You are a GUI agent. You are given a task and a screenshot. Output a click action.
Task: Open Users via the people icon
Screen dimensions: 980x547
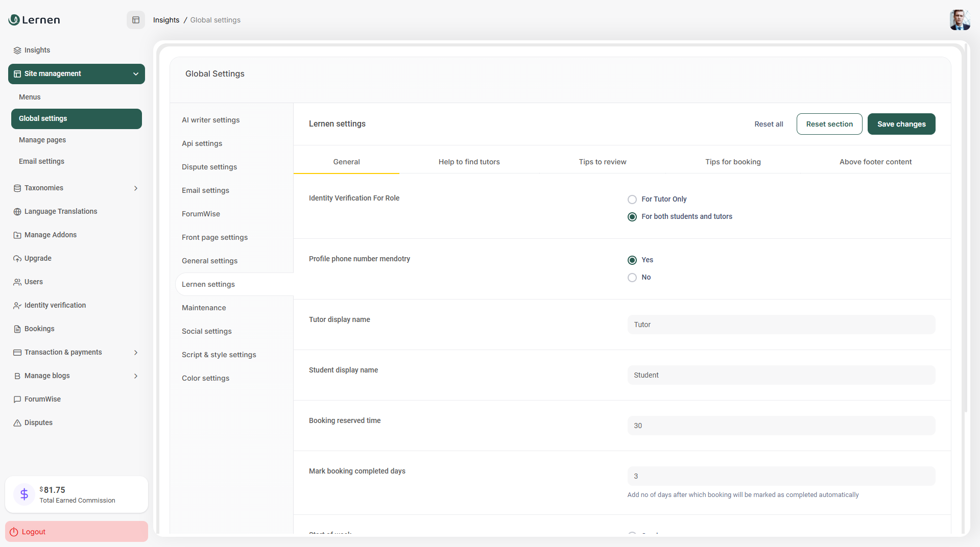click(x=17, y=282)
